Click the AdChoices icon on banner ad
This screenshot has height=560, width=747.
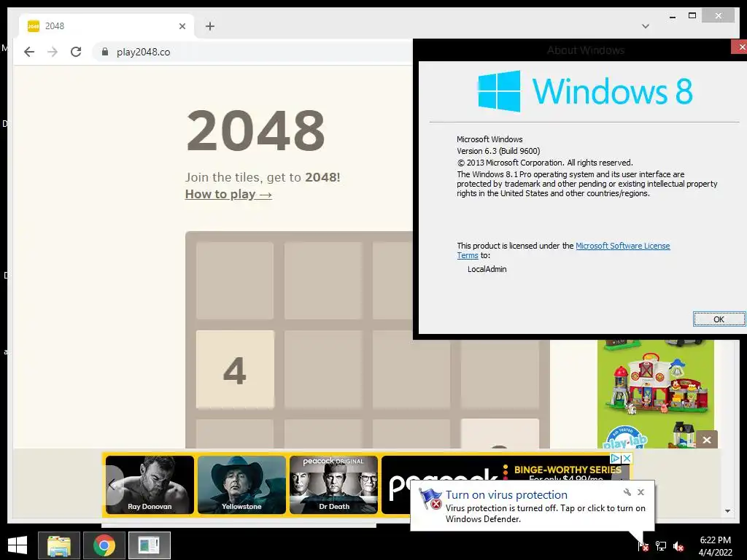coord(615,458)
